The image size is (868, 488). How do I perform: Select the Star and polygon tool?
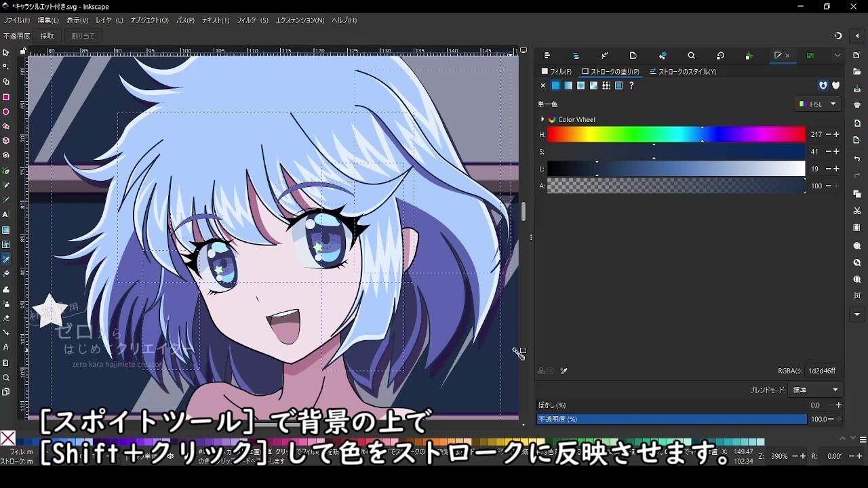tap(6, 126)
